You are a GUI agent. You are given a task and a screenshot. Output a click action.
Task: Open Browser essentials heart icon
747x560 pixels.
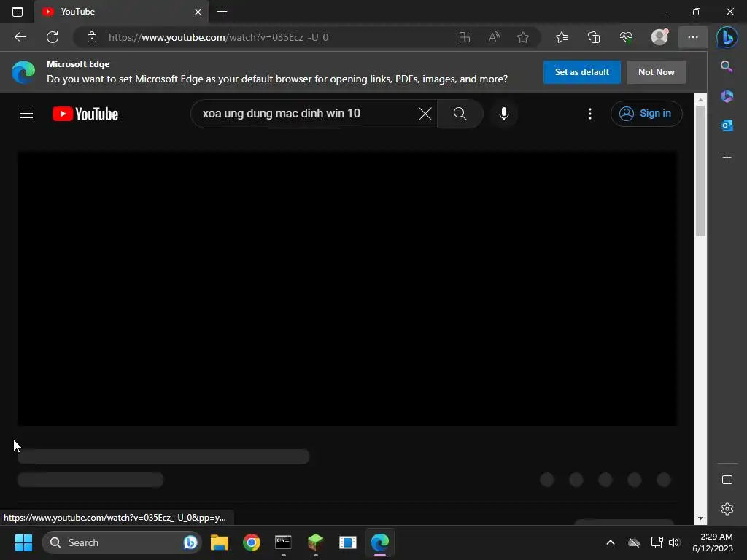point(626,37)
